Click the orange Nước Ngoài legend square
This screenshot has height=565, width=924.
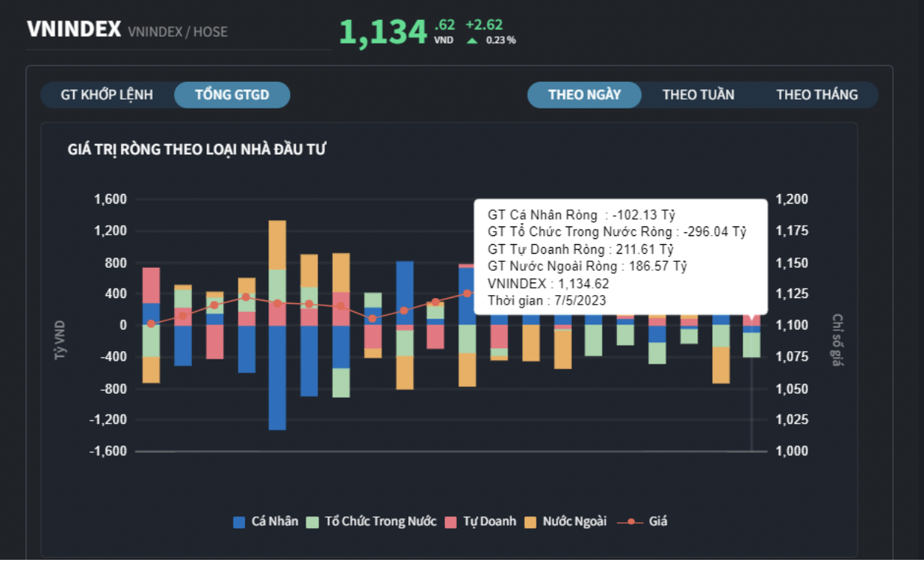click(x=530, y=522)
